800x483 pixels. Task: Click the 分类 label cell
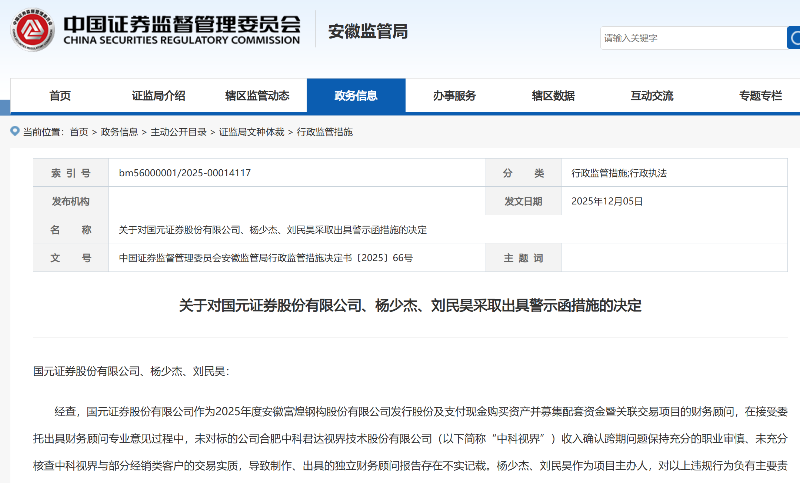523,173
